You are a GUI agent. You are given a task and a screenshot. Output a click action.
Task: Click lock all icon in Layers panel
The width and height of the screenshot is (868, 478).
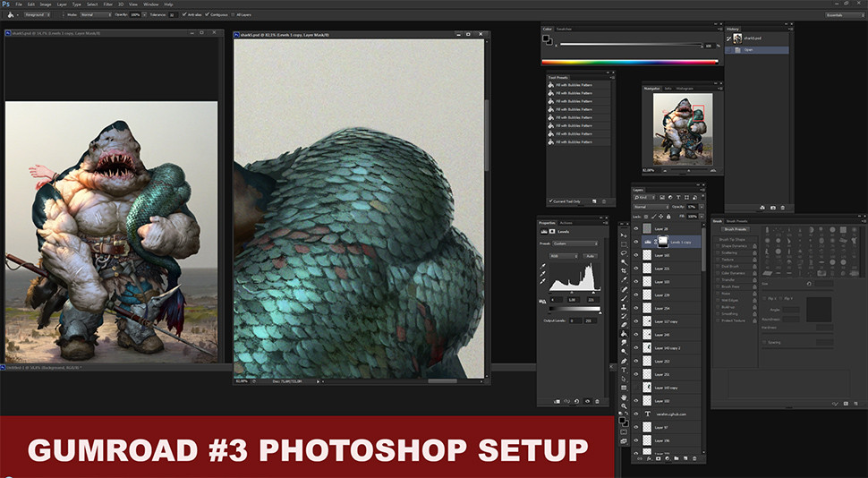coord(668,217)
